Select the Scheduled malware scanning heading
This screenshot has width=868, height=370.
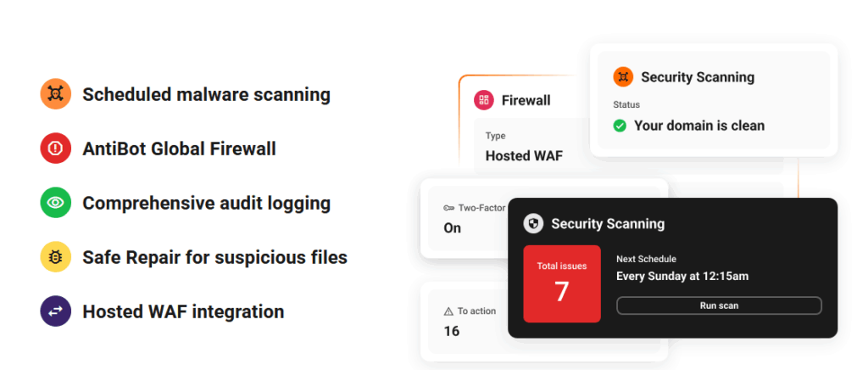pos(207,95)
